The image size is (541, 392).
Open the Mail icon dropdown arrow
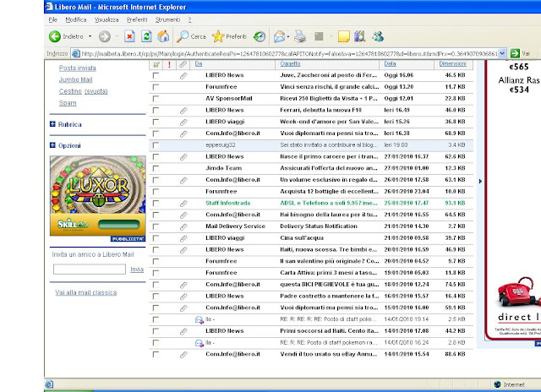[288, 36]
